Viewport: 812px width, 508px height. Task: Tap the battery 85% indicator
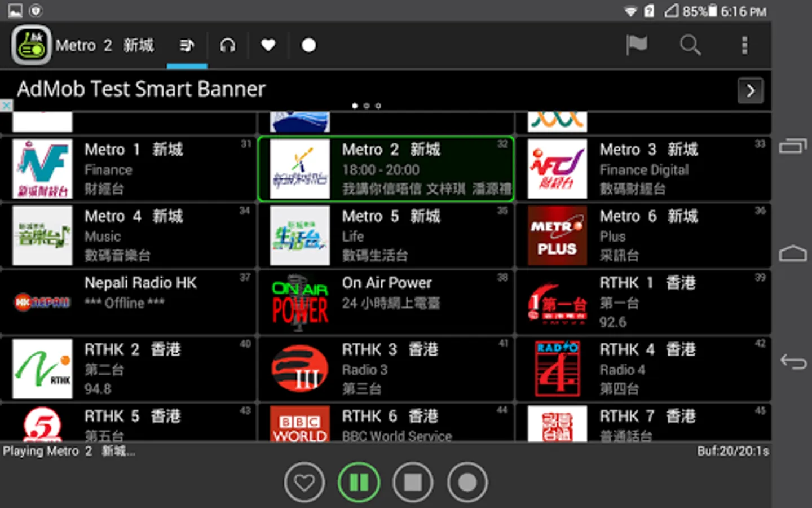pyautogui.click(x=700, y=11)
